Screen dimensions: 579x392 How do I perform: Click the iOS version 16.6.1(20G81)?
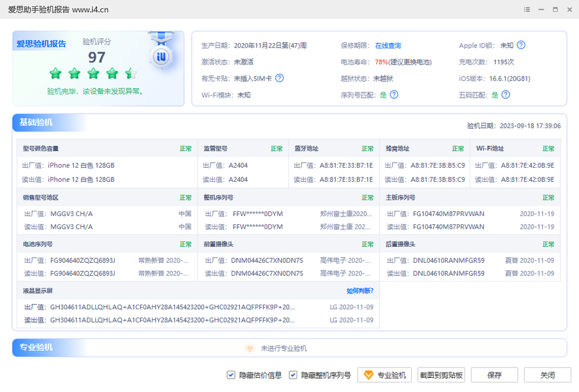(x=510, y=78)
